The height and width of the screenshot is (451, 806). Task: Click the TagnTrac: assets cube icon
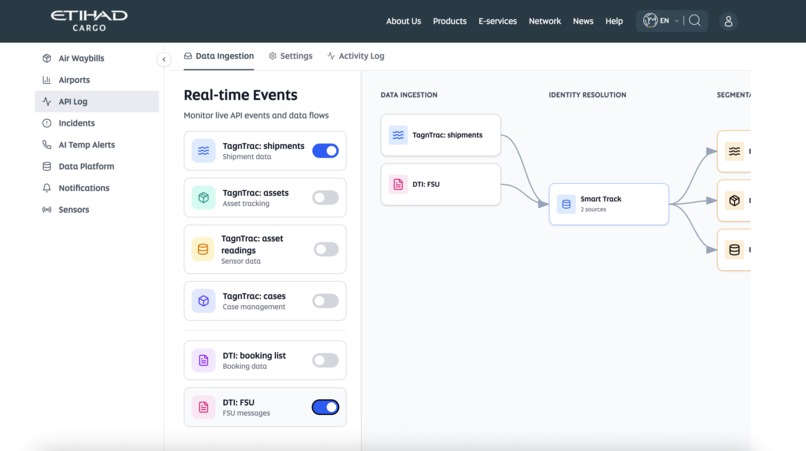(x=204, y=197)
